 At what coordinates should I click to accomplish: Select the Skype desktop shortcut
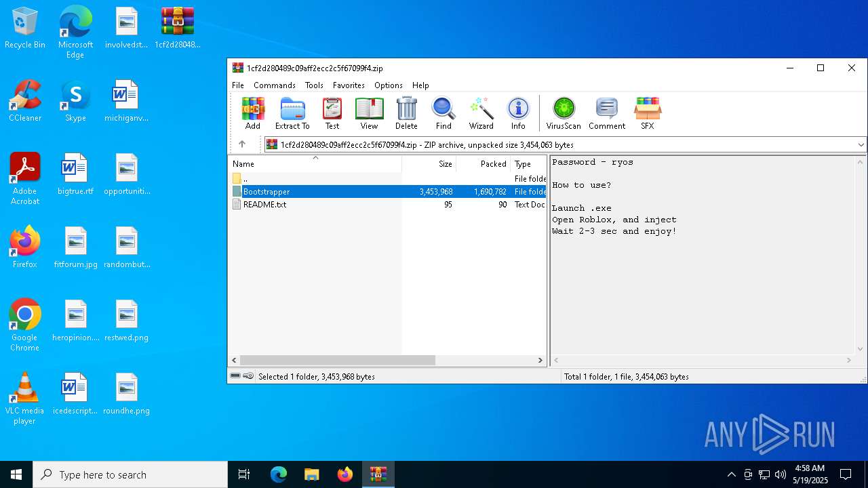75,102
